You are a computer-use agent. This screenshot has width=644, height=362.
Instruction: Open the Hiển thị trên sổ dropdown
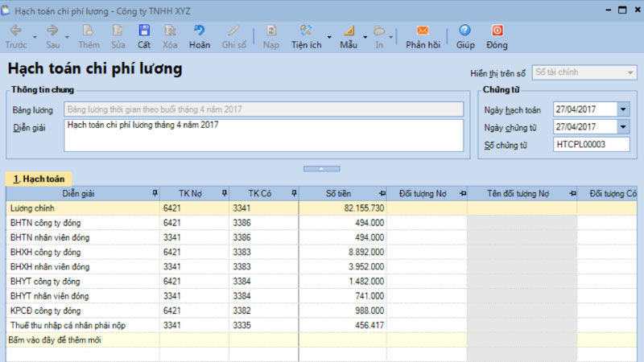point(630,72)
